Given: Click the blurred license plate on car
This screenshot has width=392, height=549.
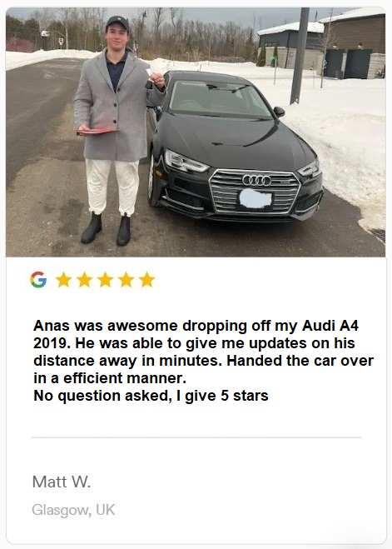Looking at the screenshot, I should (x=256, y=199).
